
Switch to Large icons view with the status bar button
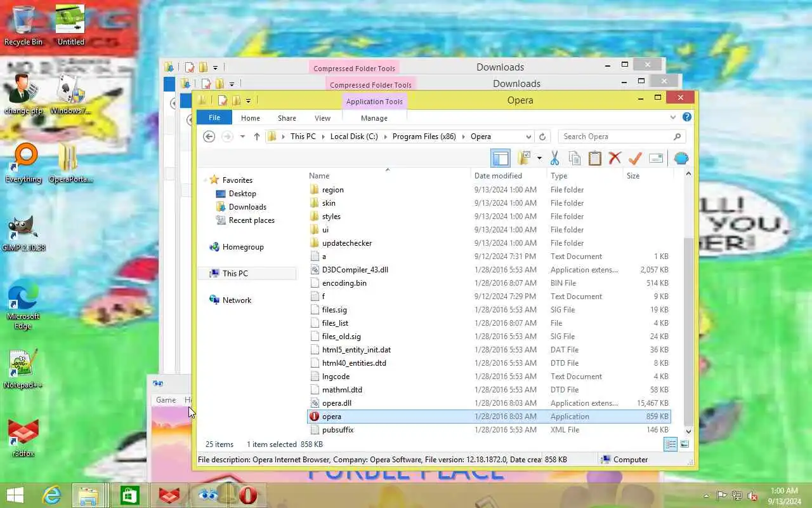tap(684, 444)
